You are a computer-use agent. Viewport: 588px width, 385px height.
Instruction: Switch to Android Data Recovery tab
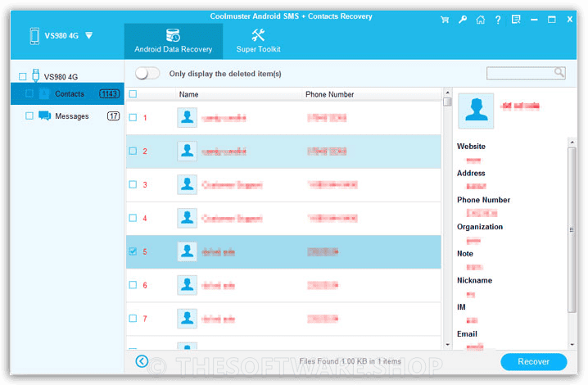(x=174, y=41)
